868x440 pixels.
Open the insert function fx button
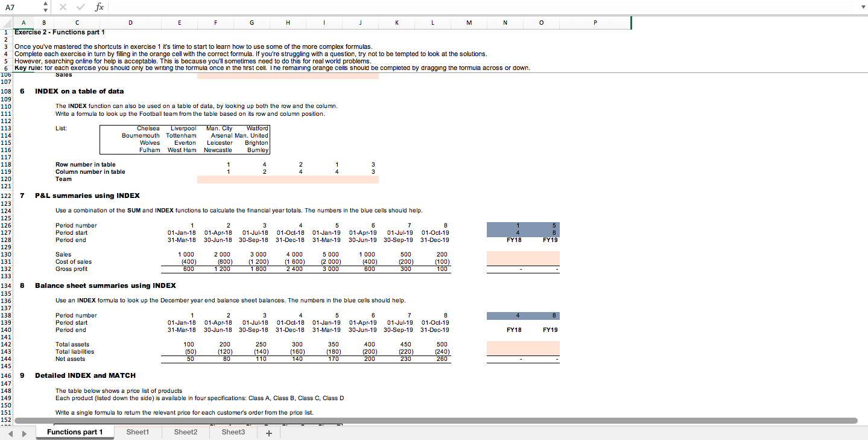(100, 7)
